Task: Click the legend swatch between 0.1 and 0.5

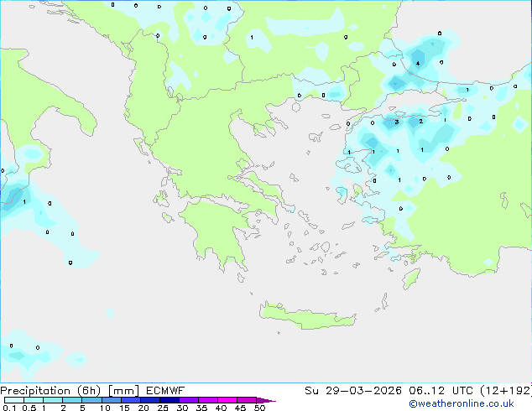Action: [14, 400]
